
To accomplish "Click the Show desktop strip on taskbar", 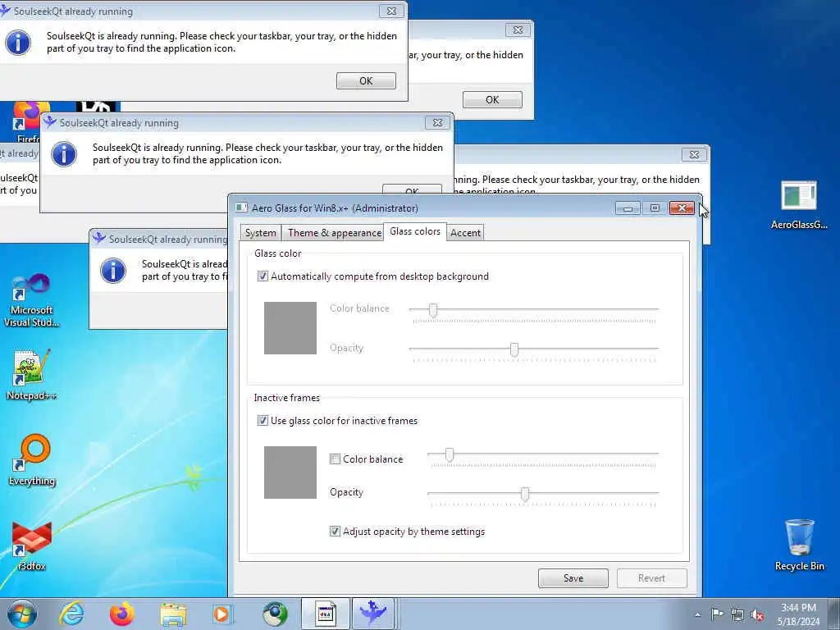I will point(836,614).
